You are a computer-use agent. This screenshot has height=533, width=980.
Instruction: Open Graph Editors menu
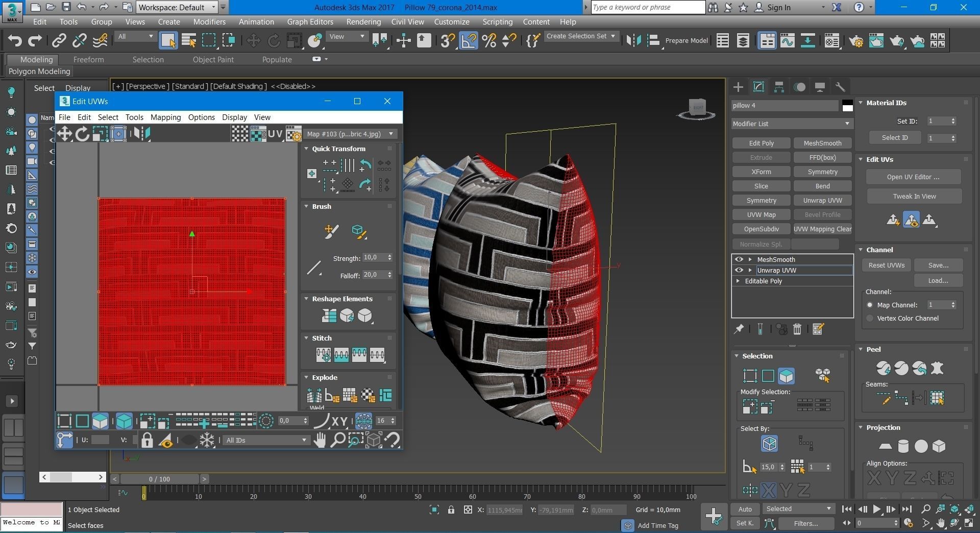[x=310, y=22]
